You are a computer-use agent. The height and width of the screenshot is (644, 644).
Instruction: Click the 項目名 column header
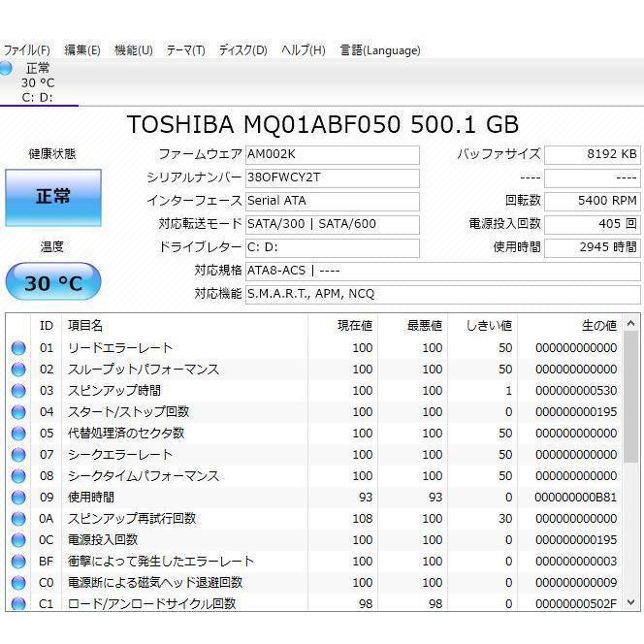[184, 326]
